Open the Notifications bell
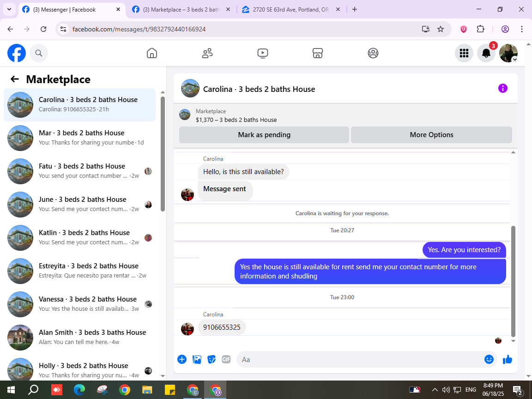 486,53
